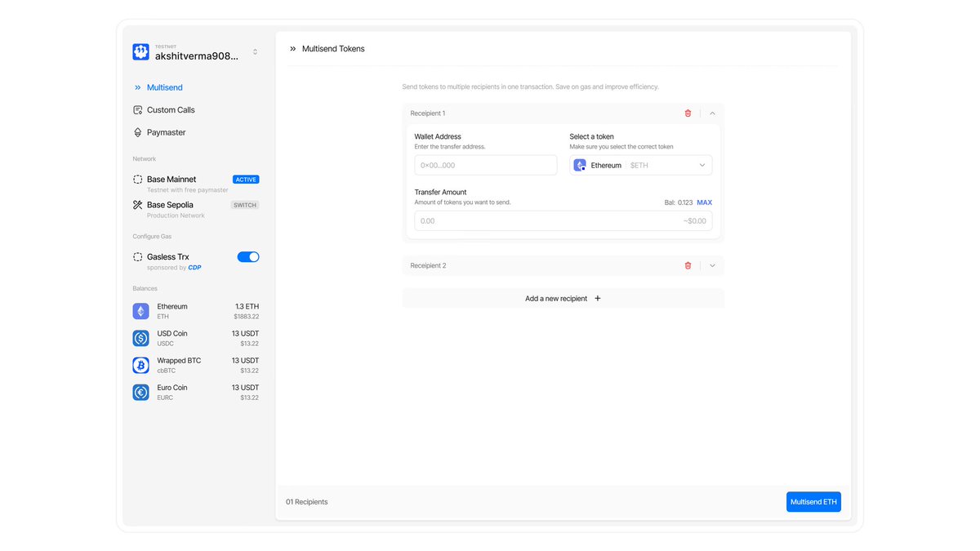This screenshot has width=980, height=551.
Task: Expand the Recipient 2 section
Action: tap(712, 265)
